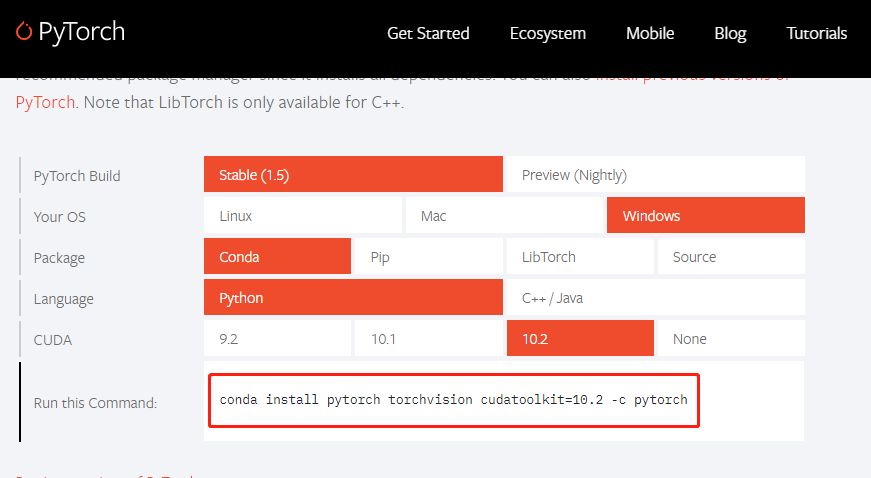
Task: Click the PyTorch flame logo icon
Action: pos(24,31)
